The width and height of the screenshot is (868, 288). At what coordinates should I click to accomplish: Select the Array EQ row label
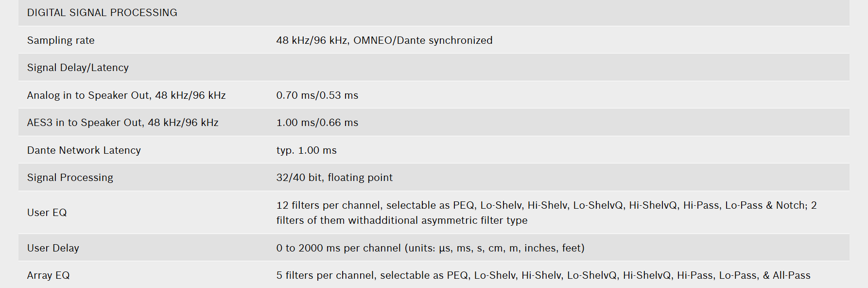tap(49, 275)
